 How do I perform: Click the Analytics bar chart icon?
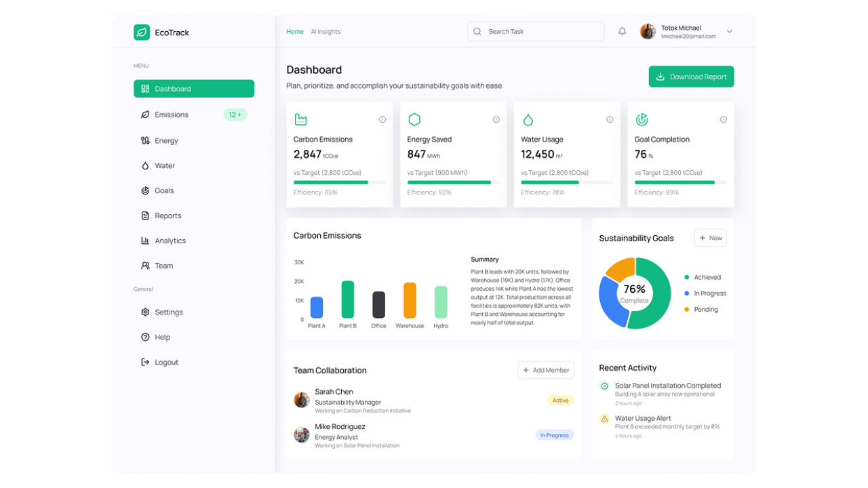[145, 241]
